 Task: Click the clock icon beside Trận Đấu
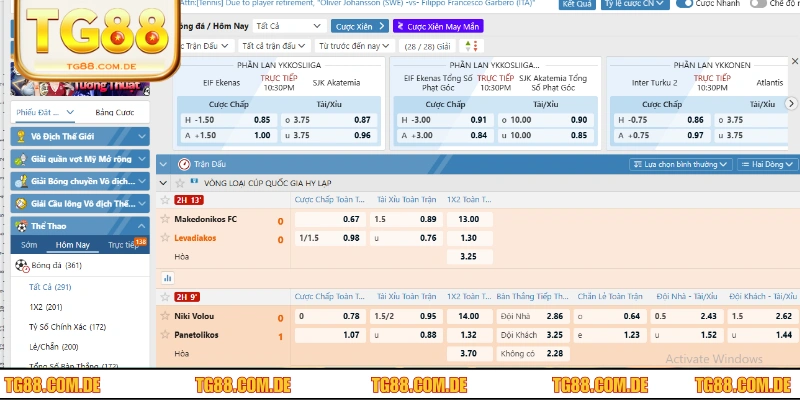point(183,163)
